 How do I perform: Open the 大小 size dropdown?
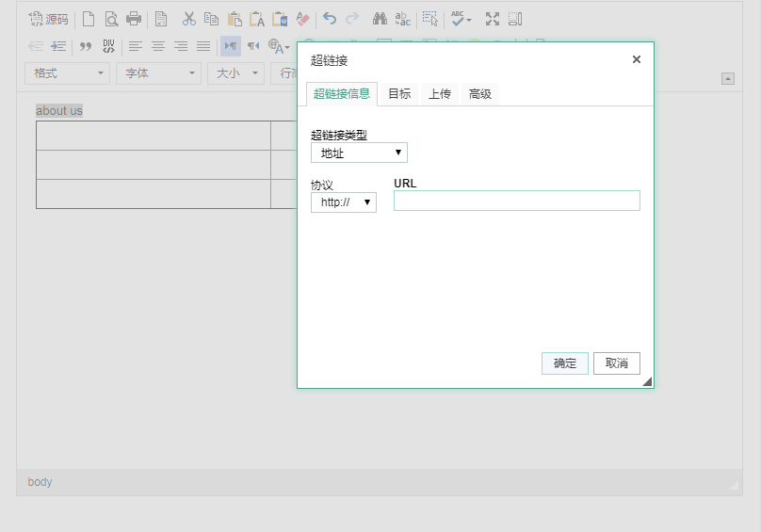click(x=235, y=73)
